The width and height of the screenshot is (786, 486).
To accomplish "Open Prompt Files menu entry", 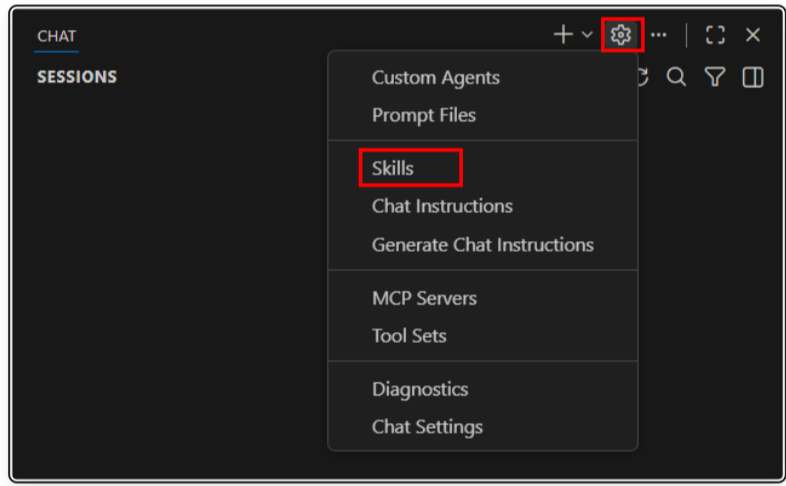I will pos(424,115).
